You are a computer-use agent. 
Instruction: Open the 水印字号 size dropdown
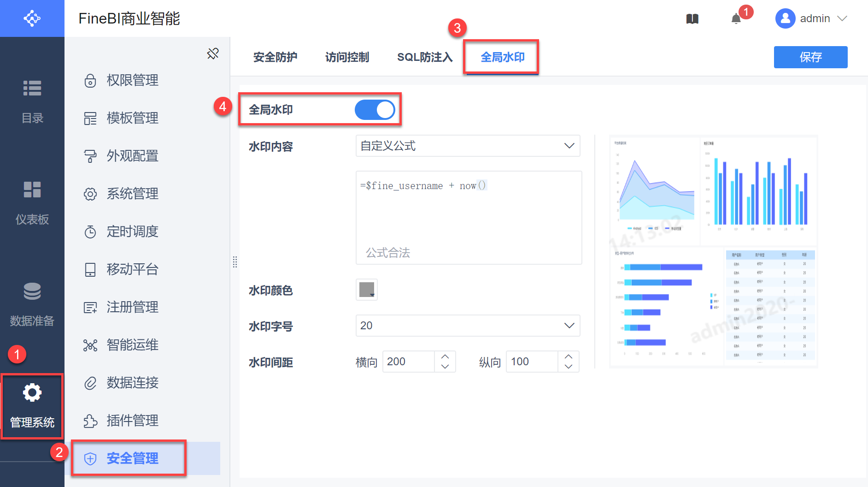(468, 326)
